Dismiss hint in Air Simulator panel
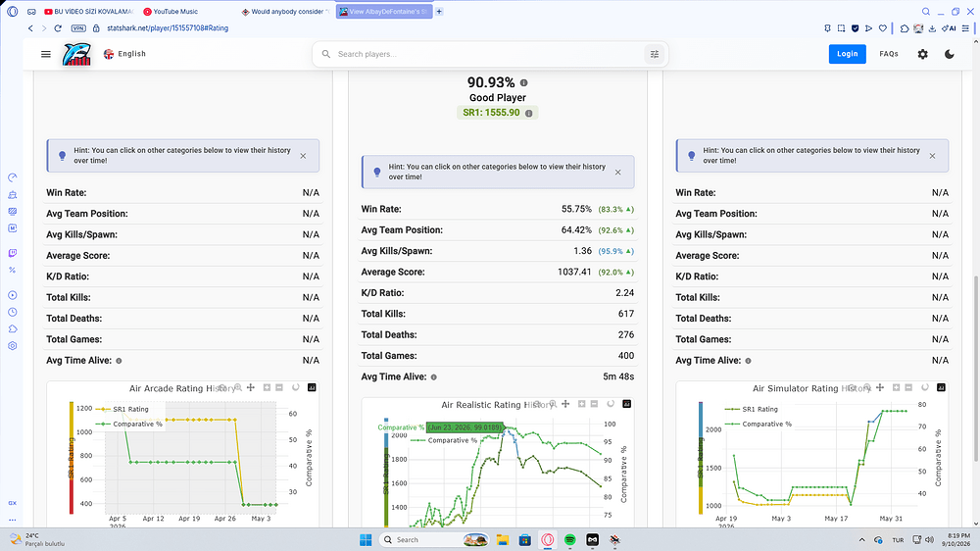The width and height of the screenshot is (980, 551). point(933,156)
